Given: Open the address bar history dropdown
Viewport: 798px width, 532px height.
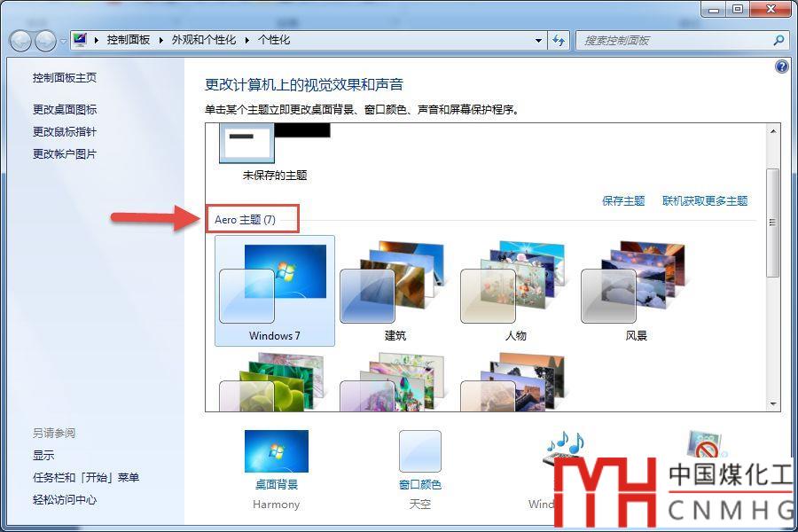Looking at the screenshot, I should click(x=538, y=40).
